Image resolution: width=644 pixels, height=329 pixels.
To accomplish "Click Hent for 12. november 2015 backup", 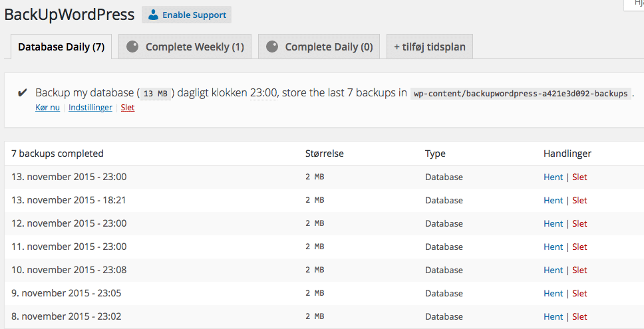I will [x=554, y=223].
